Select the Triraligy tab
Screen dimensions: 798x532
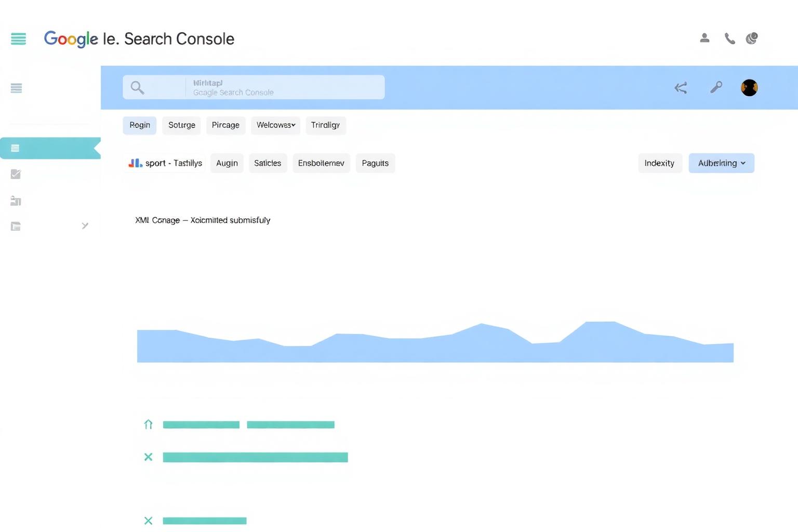325,125
